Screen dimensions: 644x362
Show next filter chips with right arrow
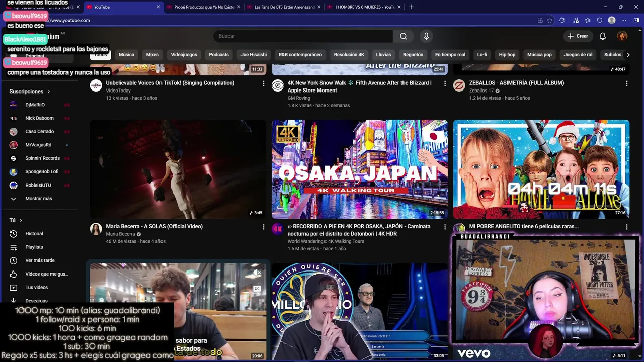pos(628,55)
